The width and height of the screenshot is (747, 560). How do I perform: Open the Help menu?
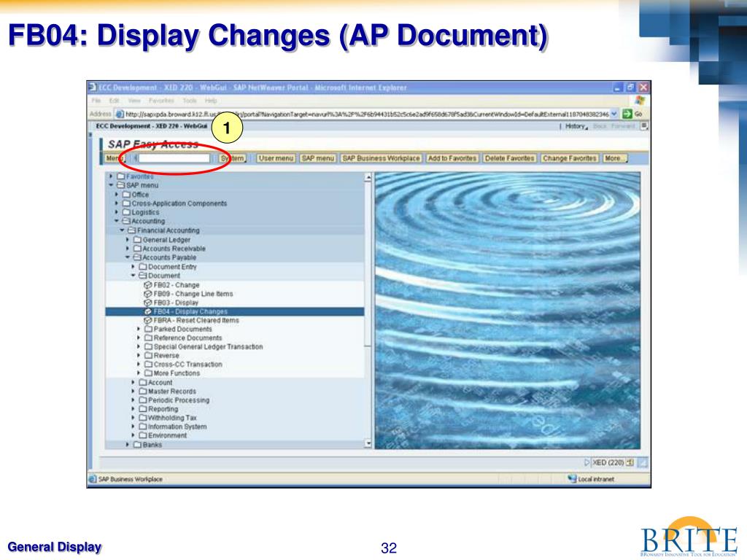click(211, 101)
